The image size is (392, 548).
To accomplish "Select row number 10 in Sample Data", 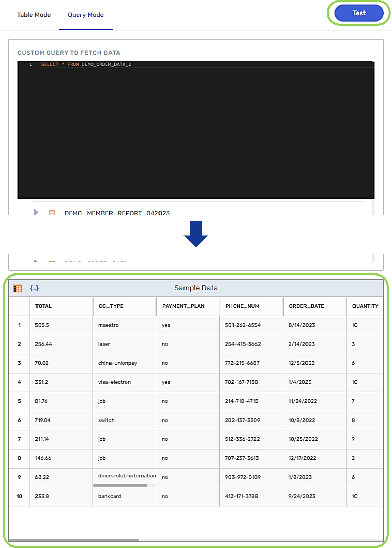I will pos(19,497).
